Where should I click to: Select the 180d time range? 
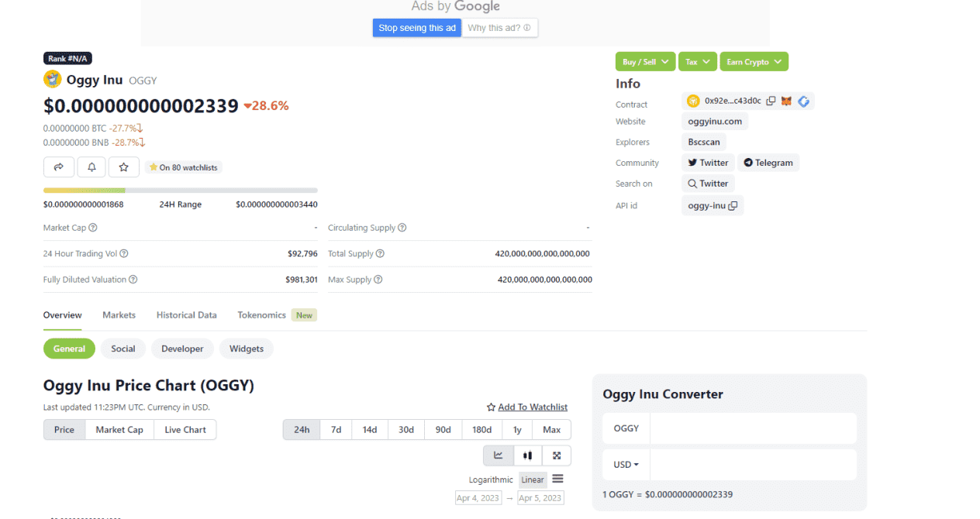click(482, 430)
